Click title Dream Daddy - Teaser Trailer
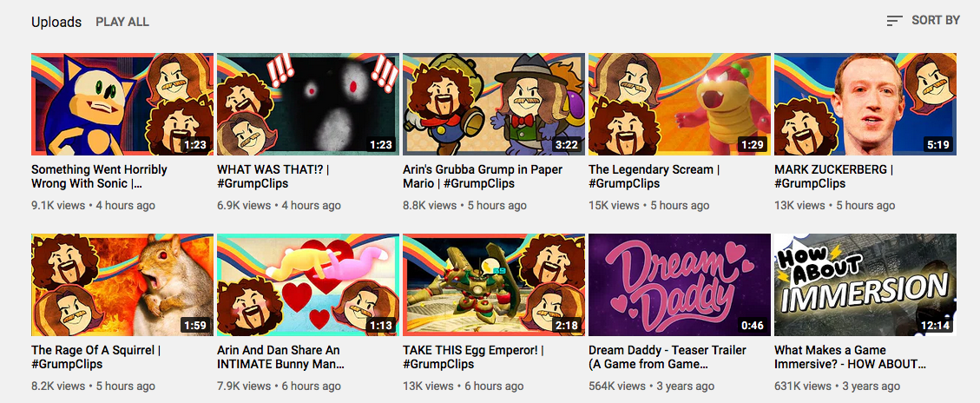The width and height of the screenshot is (980, 403). tap(668, 357)
